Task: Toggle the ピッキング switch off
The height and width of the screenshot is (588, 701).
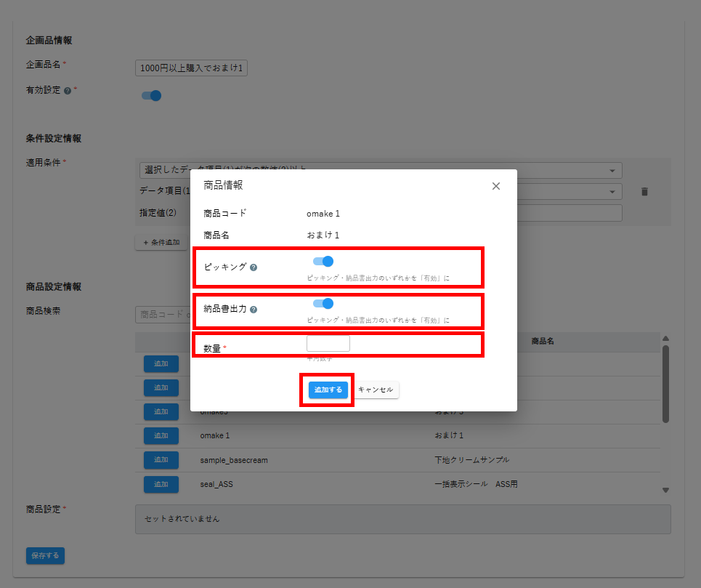Action: 323,262
